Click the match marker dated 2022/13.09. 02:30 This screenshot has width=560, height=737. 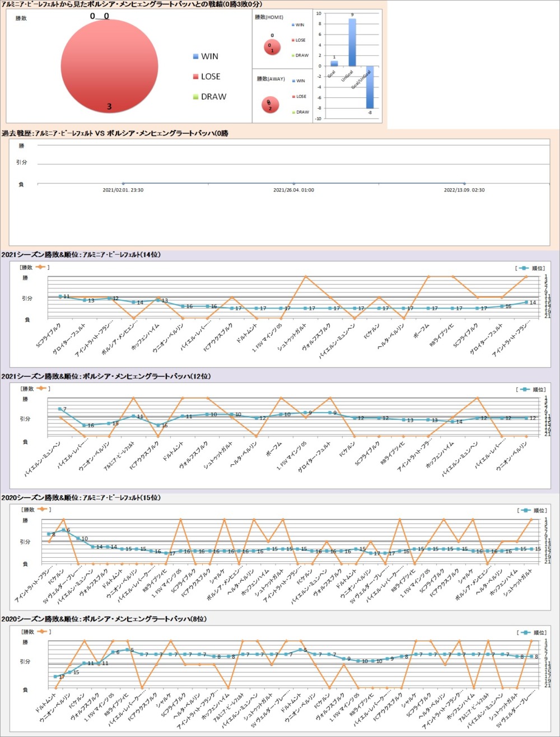point(464,183)
